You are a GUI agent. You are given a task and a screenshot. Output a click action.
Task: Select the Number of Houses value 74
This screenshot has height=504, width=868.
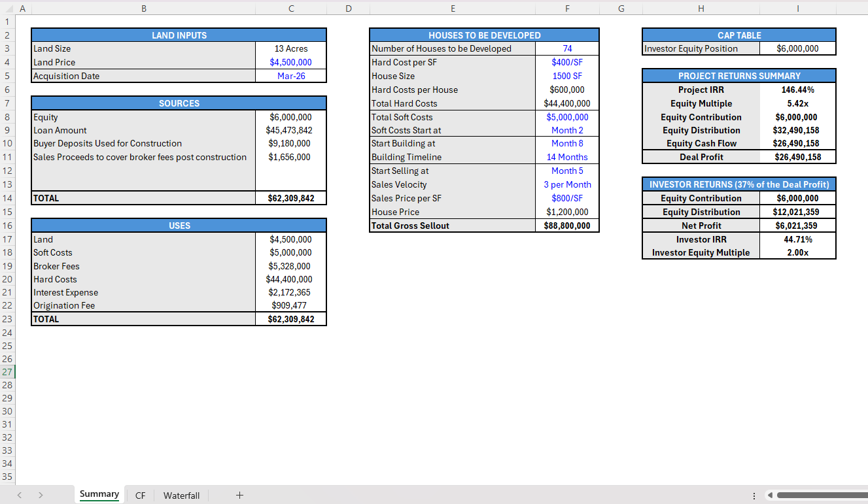point(567,48)
